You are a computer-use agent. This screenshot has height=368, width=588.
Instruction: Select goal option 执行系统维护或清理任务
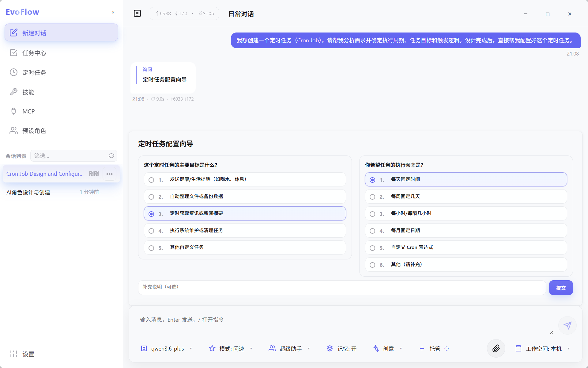coord(245,231)
